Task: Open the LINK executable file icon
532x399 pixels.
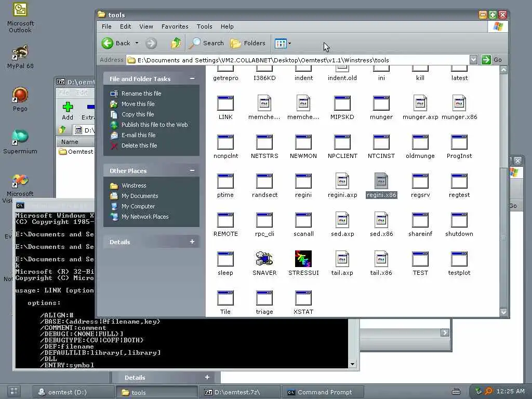Action: (x=225, y=103)
